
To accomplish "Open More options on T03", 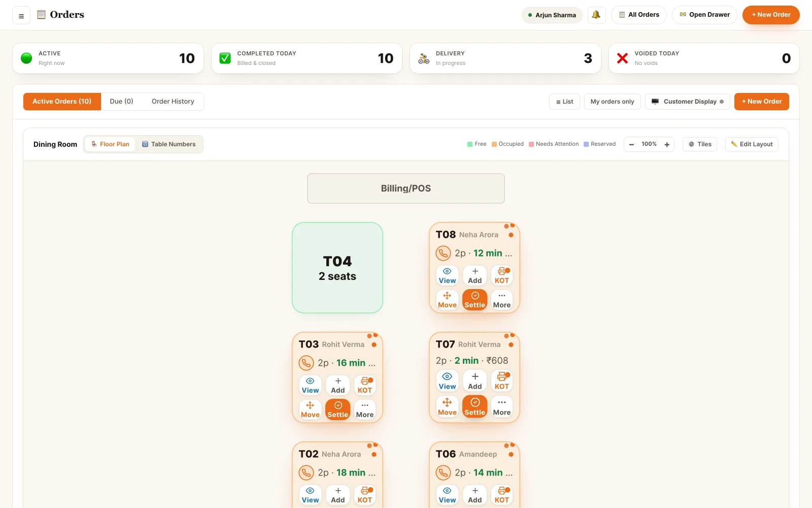I will pyautogui.click(x=365, y=409).
